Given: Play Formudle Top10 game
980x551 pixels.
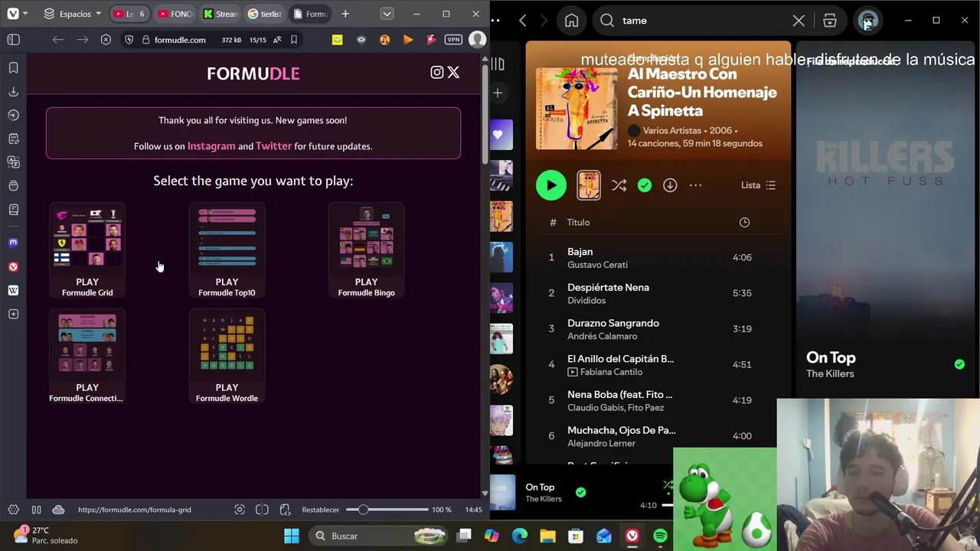Looking at the screenshot, I should point(227,250).
